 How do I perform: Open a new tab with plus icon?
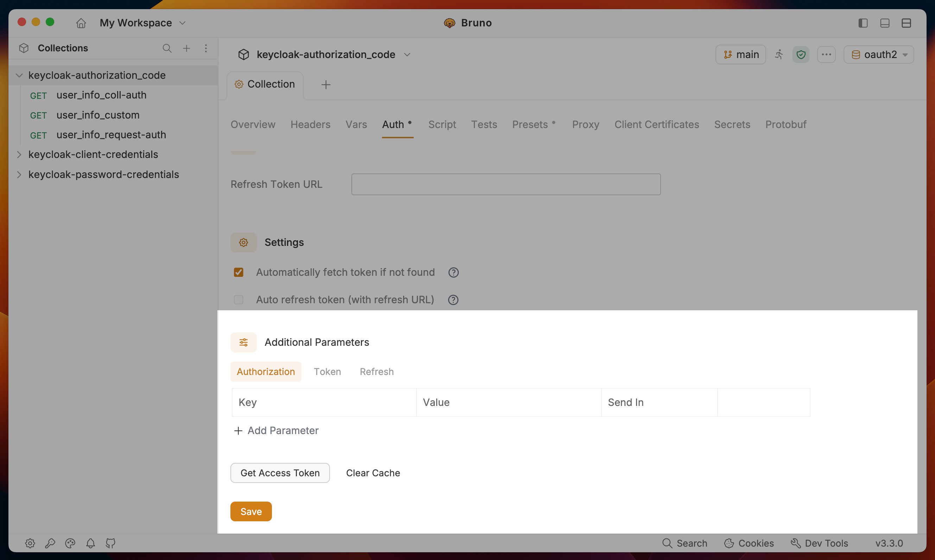tap(326, 84)
